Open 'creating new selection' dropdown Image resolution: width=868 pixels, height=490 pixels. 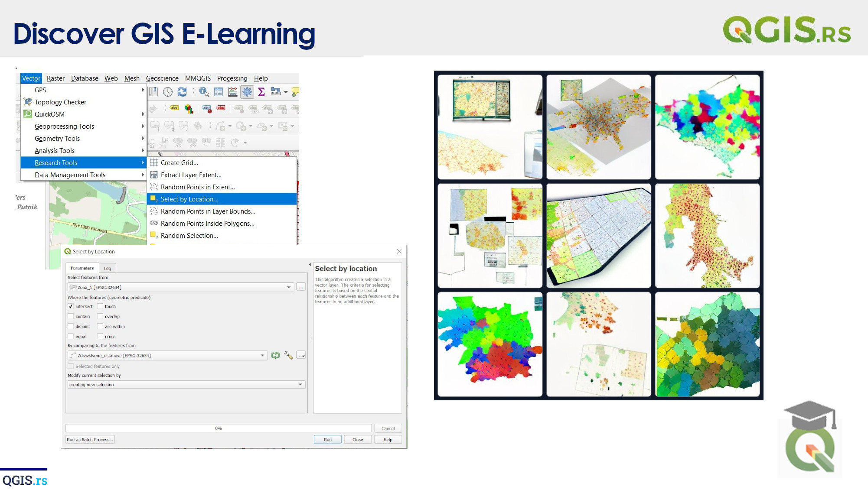(186, 384)
